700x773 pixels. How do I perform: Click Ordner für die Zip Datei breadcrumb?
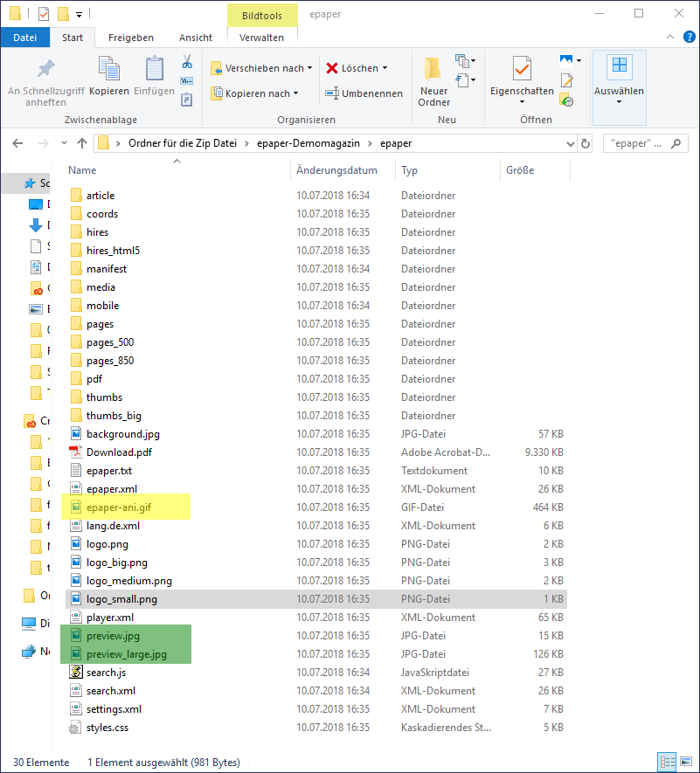tap(183, 143)
